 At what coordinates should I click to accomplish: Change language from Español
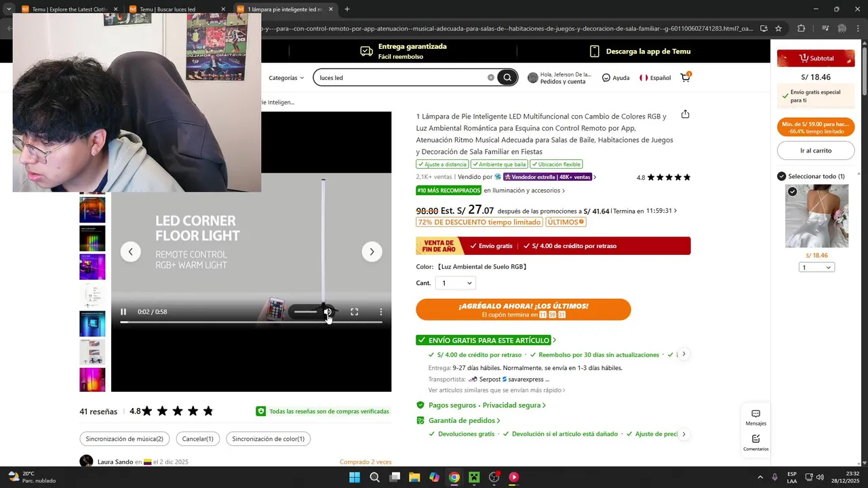pyautogui.click(x=655, y=77)
